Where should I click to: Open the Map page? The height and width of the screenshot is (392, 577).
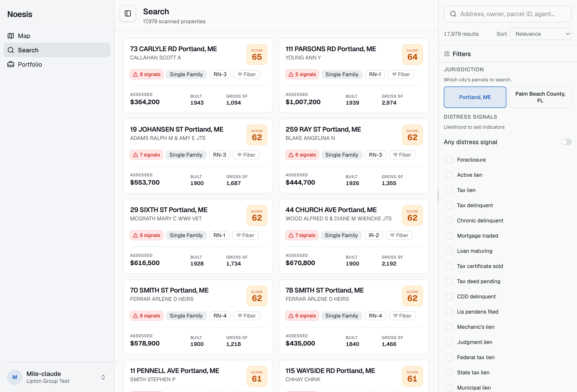[57, 36]
